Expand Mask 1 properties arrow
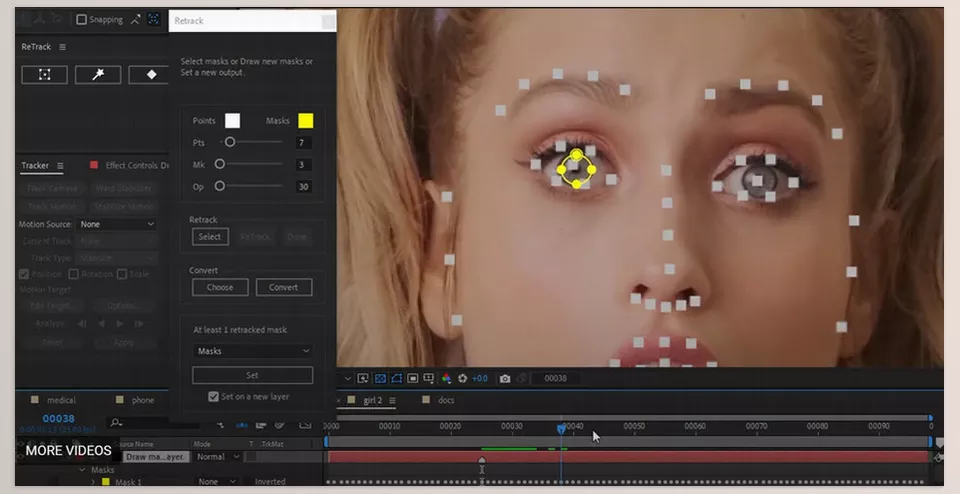The image size is (960, 494). [x=93, y=482]
